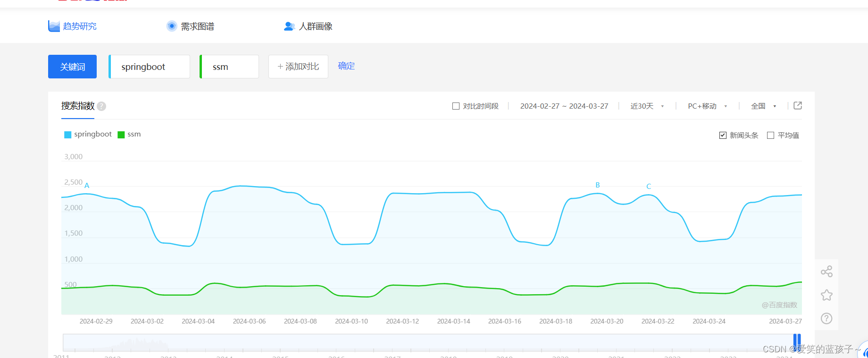Click the 需求图谱 circular icon
The width and height of the screenshot is (868, 358).
172,26
